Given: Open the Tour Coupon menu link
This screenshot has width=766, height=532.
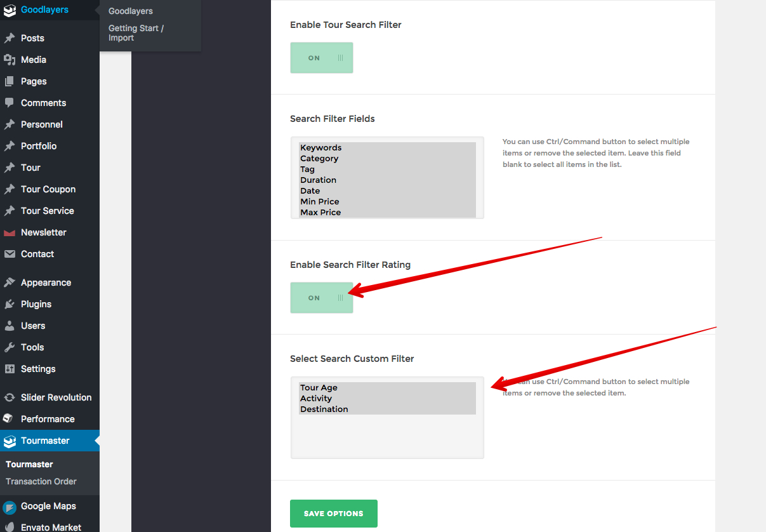Looking at the screenshot, I should (x=48, y=189).
